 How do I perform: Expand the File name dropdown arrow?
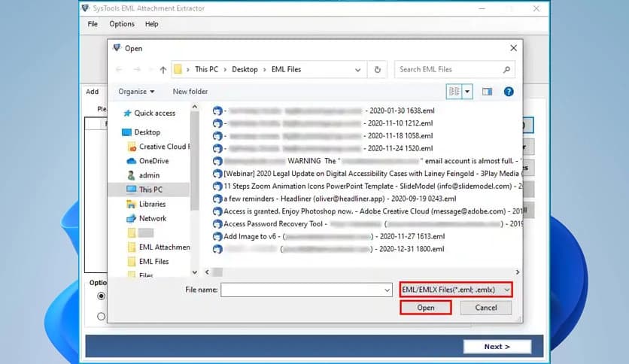coord(387,290)
